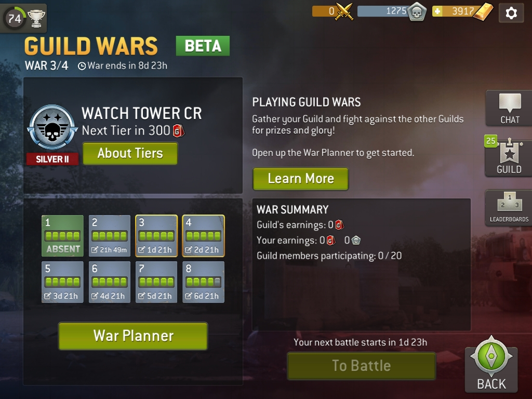Tap the gold bars plus icon
This screenshot has height=399, width=532.
[x=437, y=11]
